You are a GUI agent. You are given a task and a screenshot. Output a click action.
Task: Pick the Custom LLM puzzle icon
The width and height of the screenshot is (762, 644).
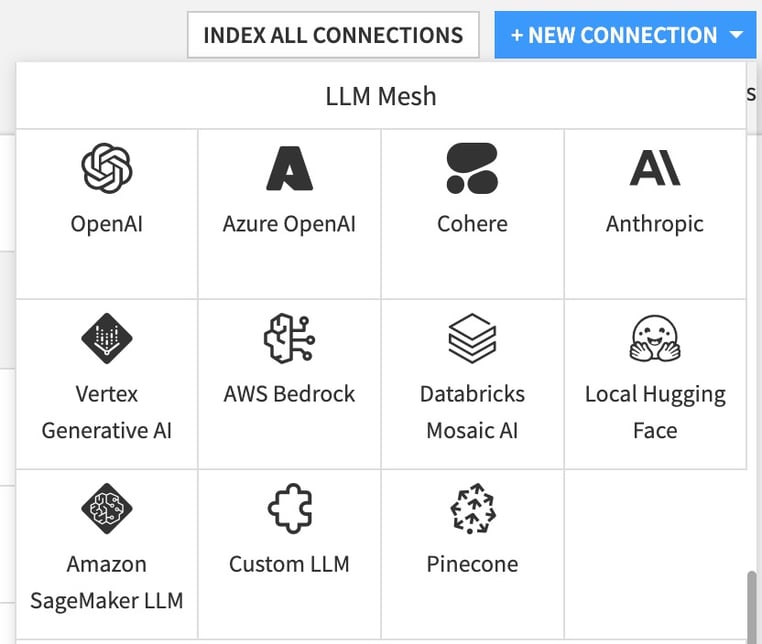click(x=289, y=509)
